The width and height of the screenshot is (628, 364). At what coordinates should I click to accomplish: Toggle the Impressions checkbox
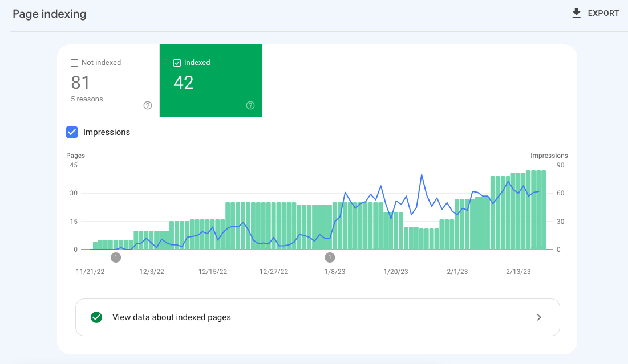pyautogui.click(x=72, y=132)
